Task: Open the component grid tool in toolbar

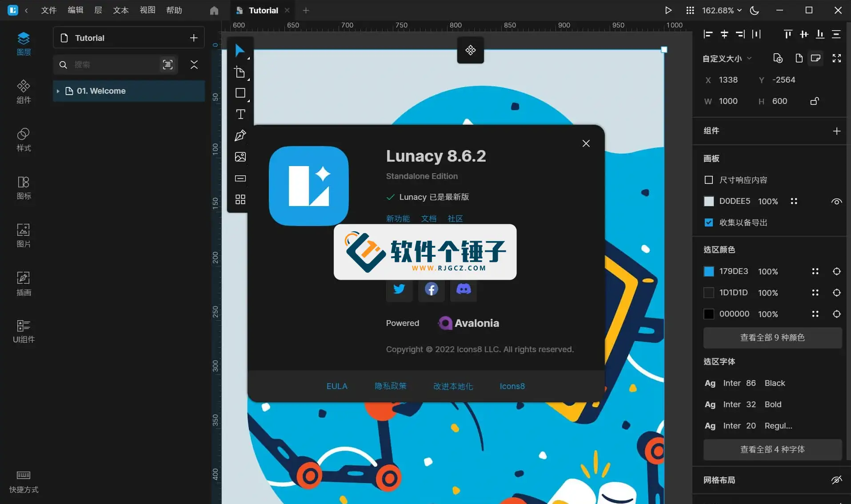Action: coord(240,199)
